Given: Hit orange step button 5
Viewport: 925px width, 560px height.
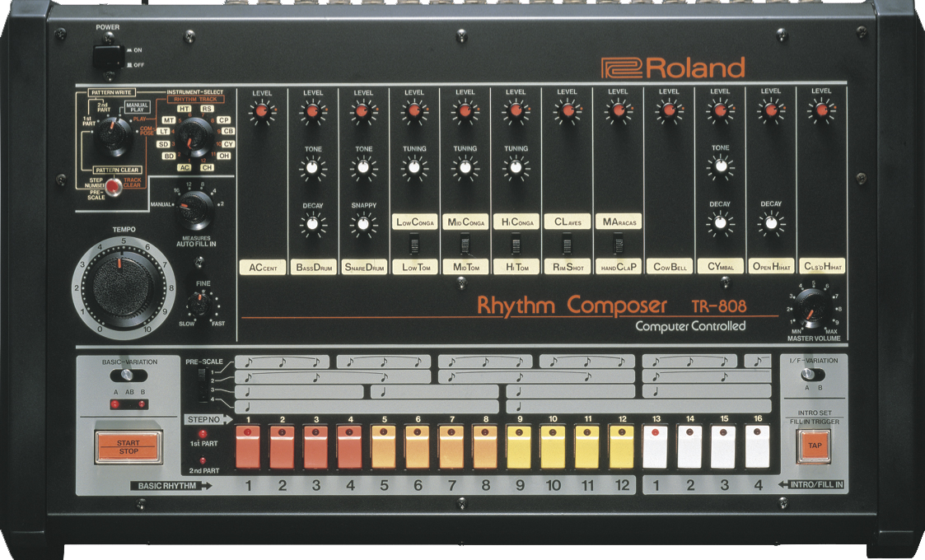Looking at the screenshot, I should point(384,447).
